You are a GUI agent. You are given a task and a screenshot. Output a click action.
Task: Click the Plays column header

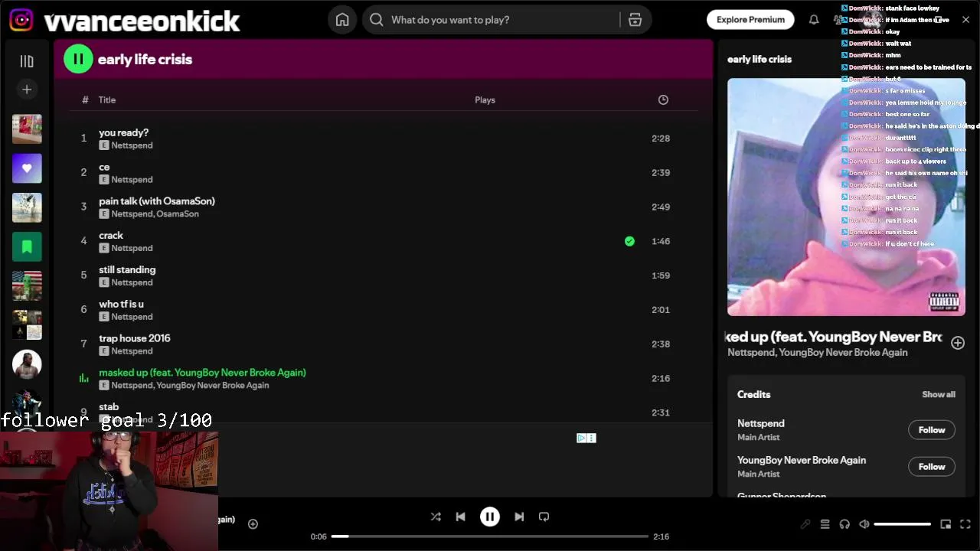485,100
